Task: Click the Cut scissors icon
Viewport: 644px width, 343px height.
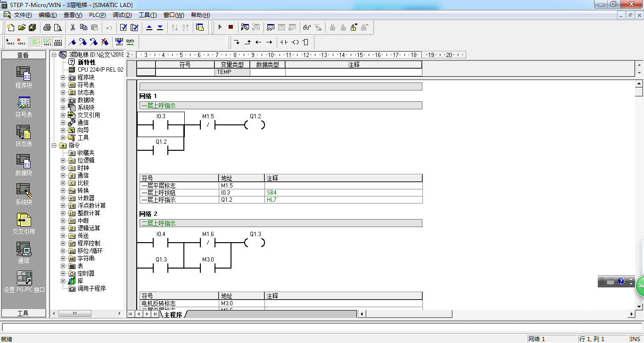Action: pyautogui.click(x=73, y=27)
